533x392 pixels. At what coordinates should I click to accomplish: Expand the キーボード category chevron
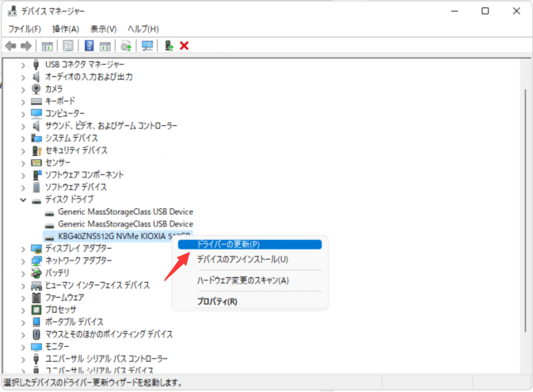pos(23,102)
